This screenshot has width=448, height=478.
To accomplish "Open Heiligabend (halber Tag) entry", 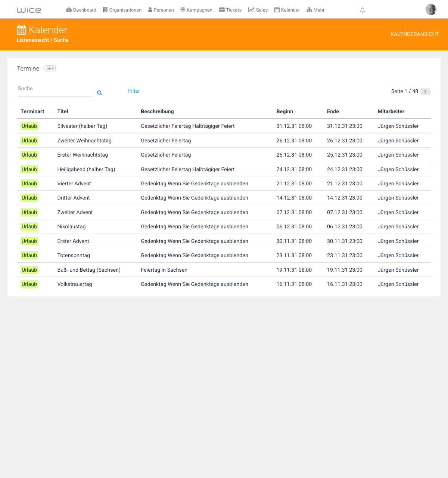I will click(86, 169).
